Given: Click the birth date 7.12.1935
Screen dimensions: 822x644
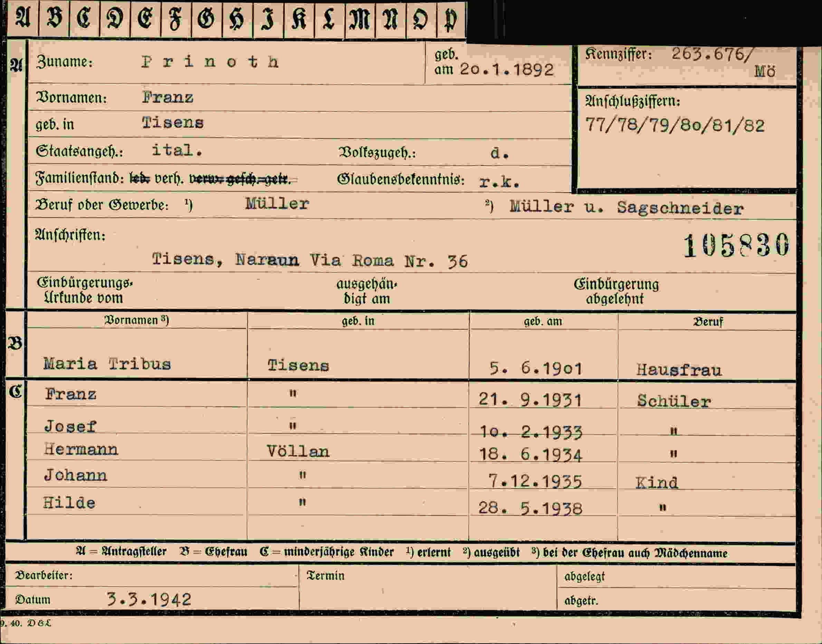Looking at the screenshot, I should 535,481.
